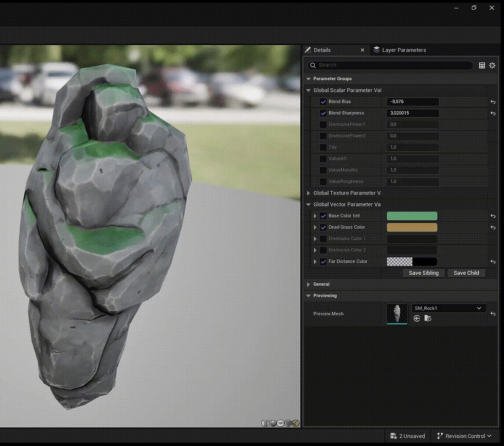This screenshot has width=504, height=446.
Task: Expand Global Texture Parameter Values group
Action: (x=309, y=193)
